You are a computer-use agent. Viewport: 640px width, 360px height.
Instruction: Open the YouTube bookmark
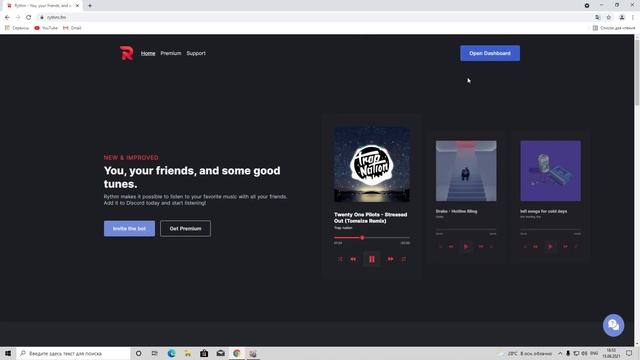click(46, 28)
